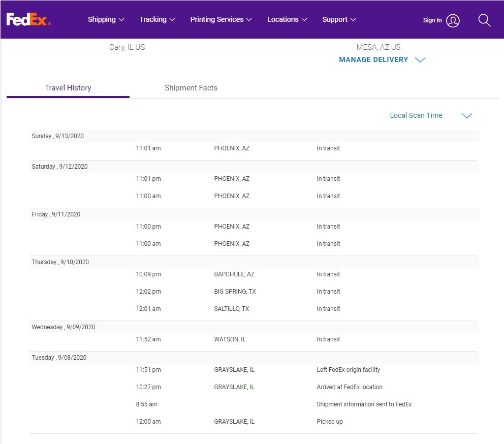The image size is (504, 444).
Task: Click BAPCHULE, AZ location
Action: click(234, 274)
